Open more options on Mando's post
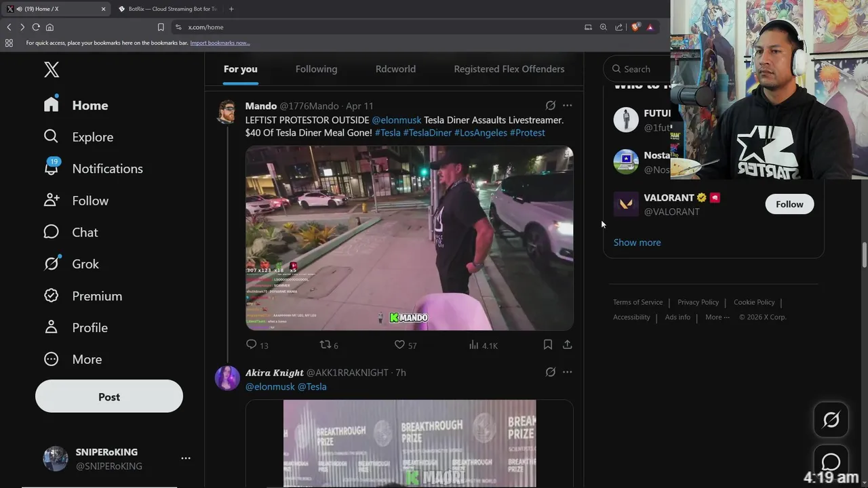The width and height of the screenshot is (868, 488). click(x=567, y=106)
